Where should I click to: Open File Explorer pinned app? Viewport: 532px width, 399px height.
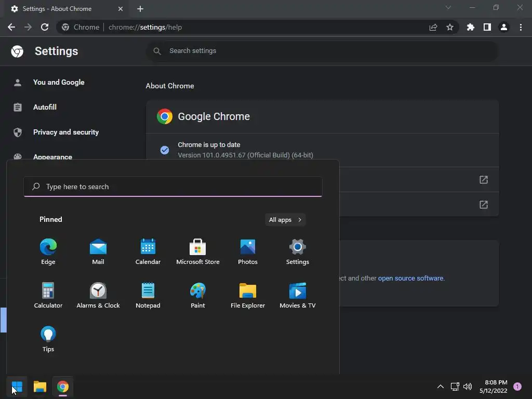(x=248, y=295)
